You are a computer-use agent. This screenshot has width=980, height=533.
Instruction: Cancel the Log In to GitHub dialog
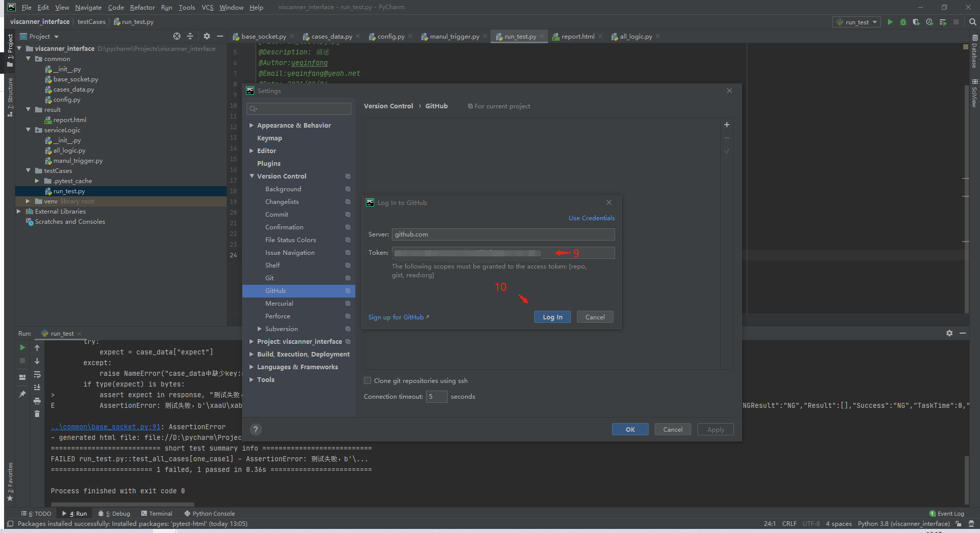pos(595,317)
